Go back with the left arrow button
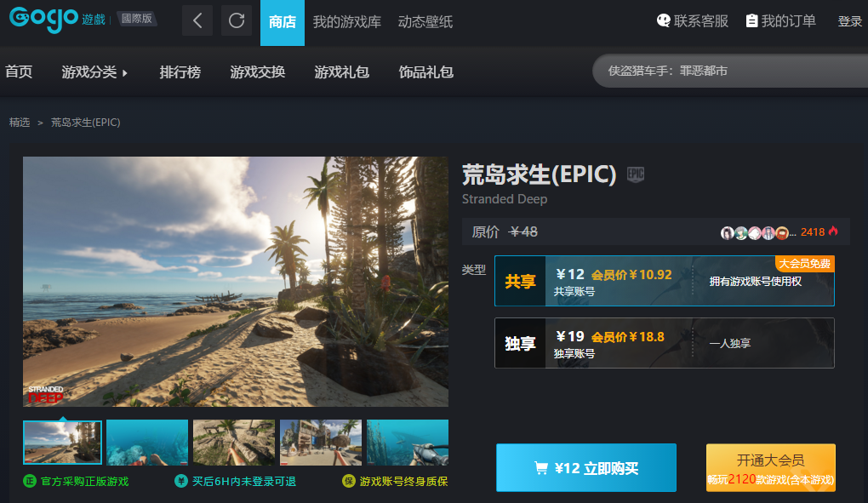 [x=197, y=21]
